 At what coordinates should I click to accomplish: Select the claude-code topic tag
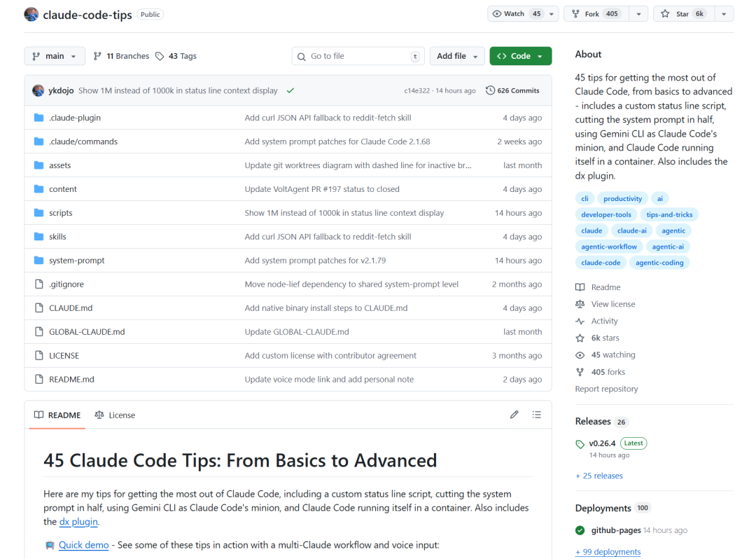tap(601, 263)
